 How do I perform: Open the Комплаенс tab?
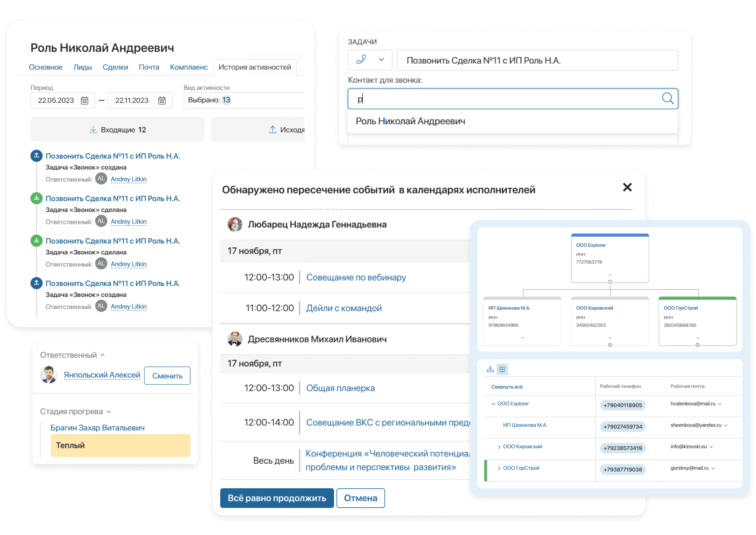coord(189,67)
